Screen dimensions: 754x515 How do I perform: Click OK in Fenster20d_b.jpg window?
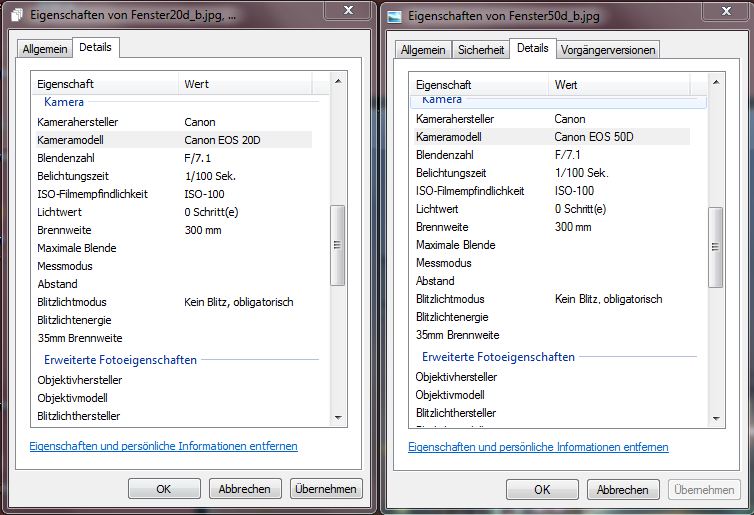click(164, 489)
